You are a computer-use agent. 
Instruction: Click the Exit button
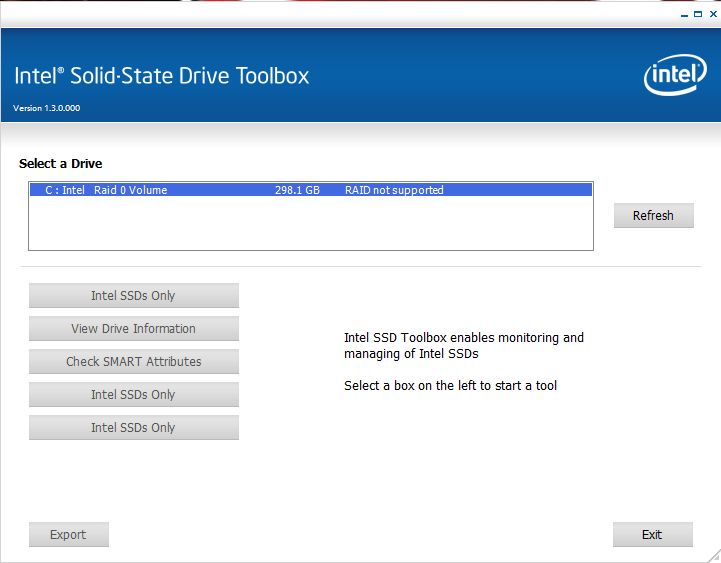(x=652, y=534)
